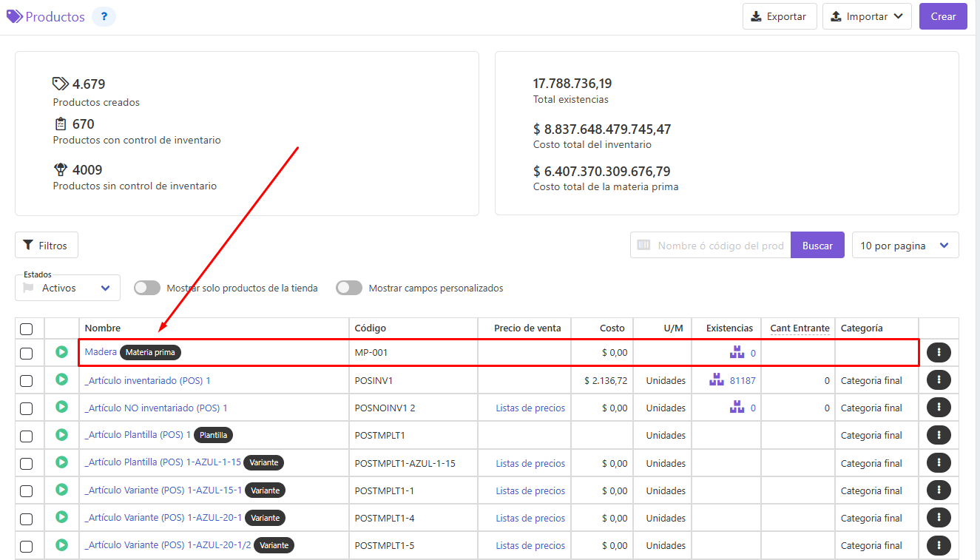The width and height of the screenshot is (980, 560).
Task: Click the help question mark beside Productos
Action: [x=104, y=16]
